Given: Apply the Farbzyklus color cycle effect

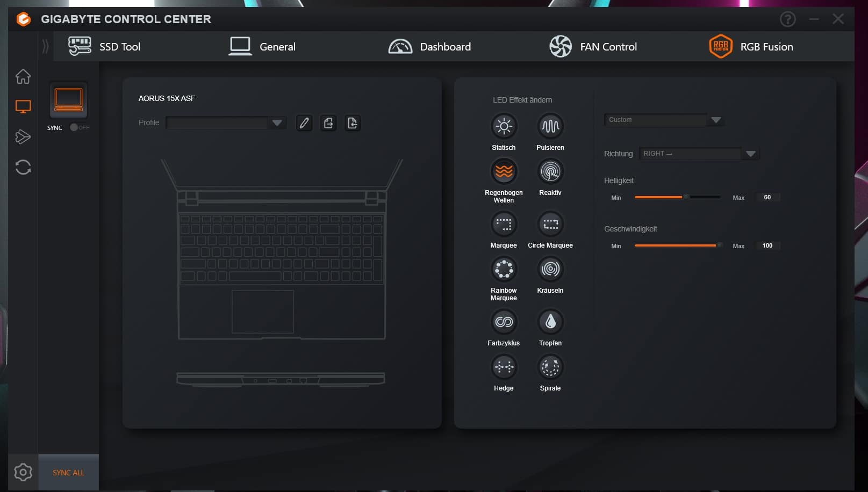Looking at the screenshot, I should (x=504, y=322).
